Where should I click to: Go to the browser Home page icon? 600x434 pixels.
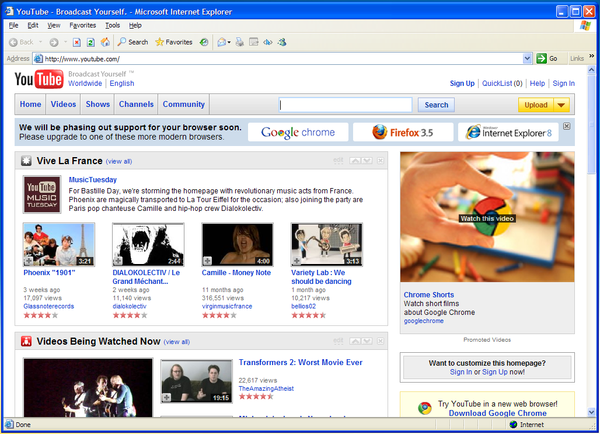tap(105, 42)
